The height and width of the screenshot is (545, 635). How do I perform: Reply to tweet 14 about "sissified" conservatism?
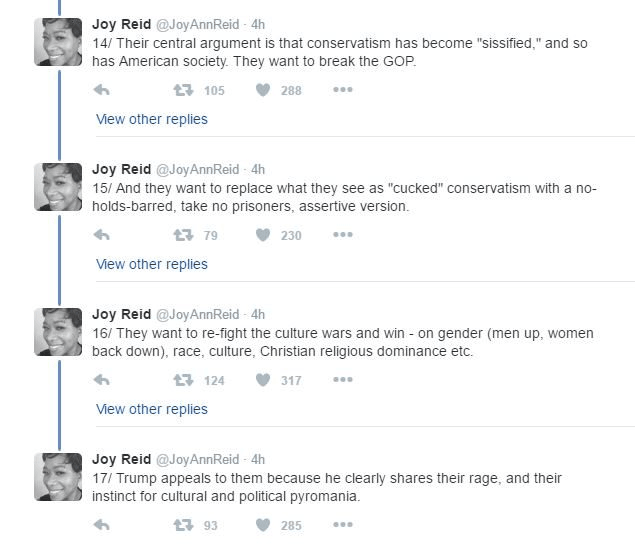[x=101, y=90]
